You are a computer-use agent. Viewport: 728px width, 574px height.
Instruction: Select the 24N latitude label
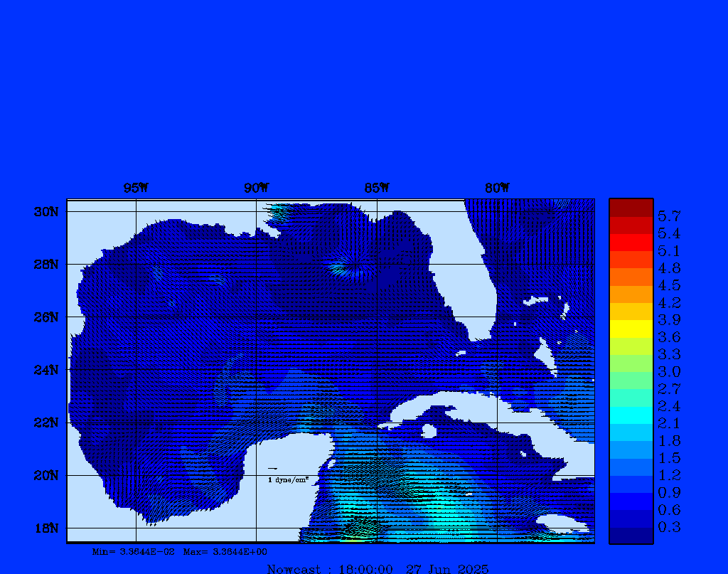pyautogui.click(x=45, y=370)
